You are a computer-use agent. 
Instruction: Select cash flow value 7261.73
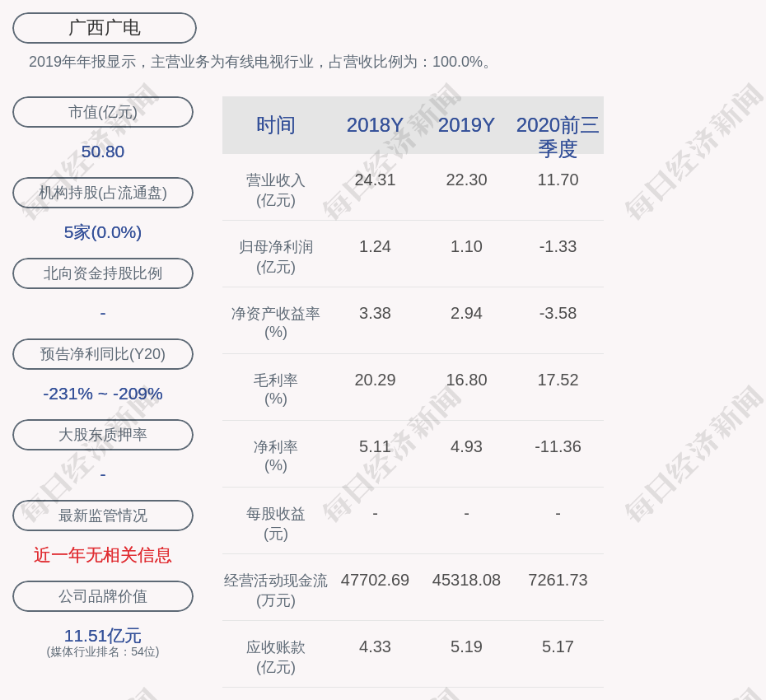pyautogui.click(x=558, y=580)
